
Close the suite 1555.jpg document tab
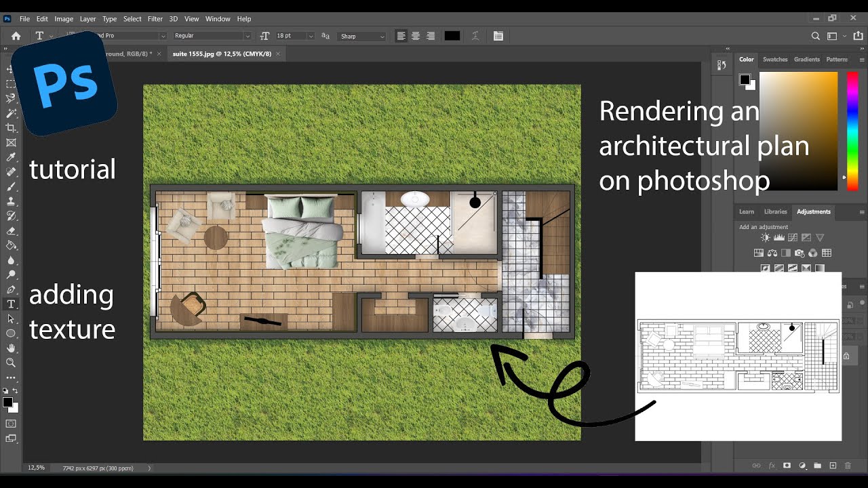pyautogui.click(x=277, y=54)
